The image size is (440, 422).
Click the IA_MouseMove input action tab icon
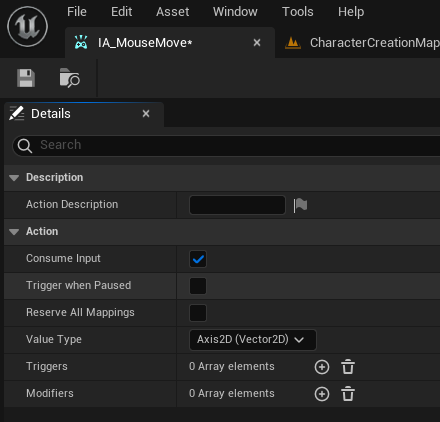tap(81, 43)
